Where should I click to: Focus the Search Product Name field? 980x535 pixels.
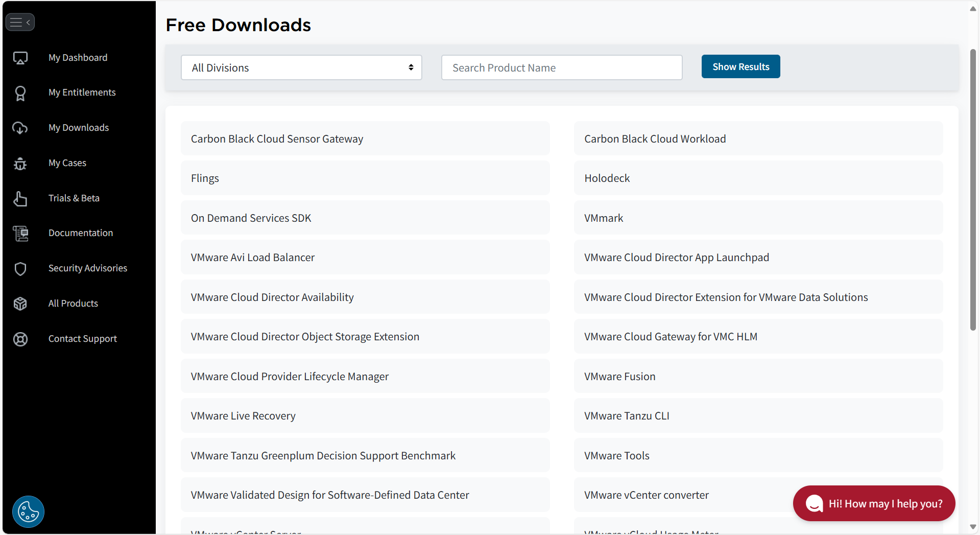click(x=562, y=67)
